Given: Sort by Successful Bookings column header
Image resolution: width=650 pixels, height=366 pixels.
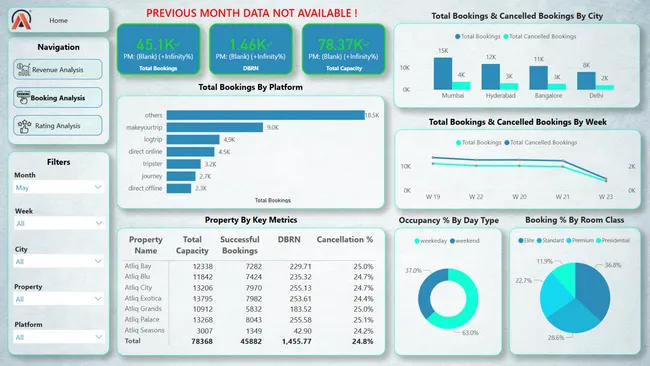Looking at the screenshot, I should (x=240, y=245).
